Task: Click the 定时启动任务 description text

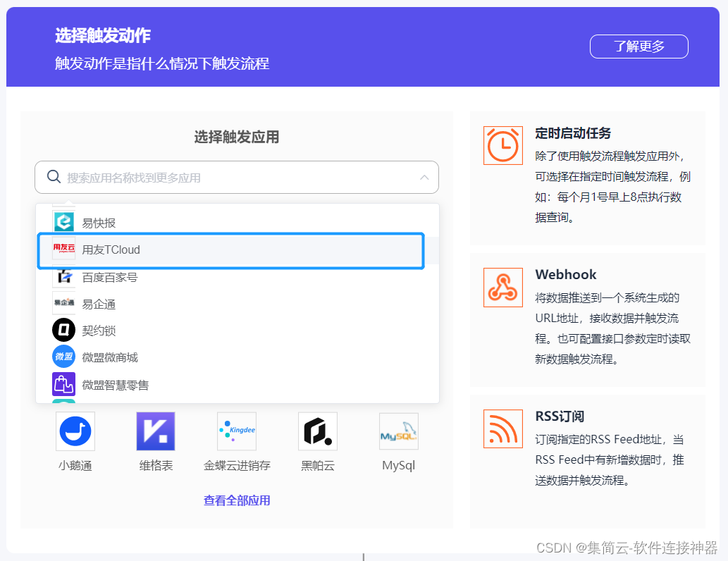Action: coord(612,187)
